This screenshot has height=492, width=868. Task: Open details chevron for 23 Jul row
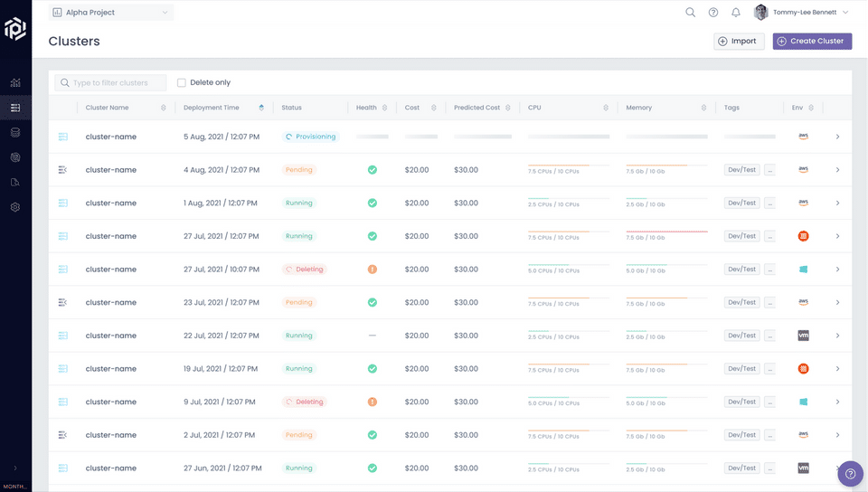837,302
